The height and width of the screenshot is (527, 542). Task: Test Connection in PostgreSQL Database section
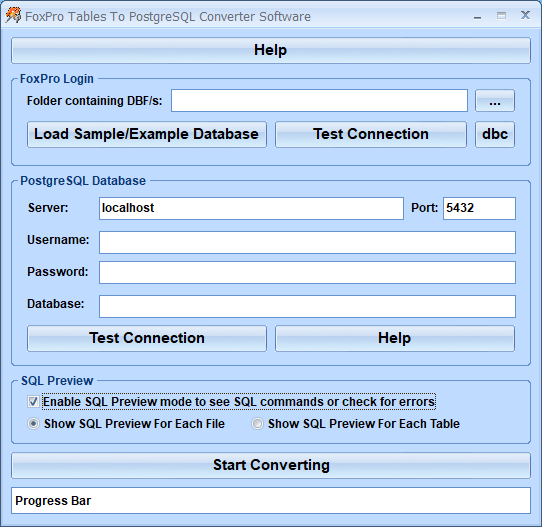(x=147, y=338)
